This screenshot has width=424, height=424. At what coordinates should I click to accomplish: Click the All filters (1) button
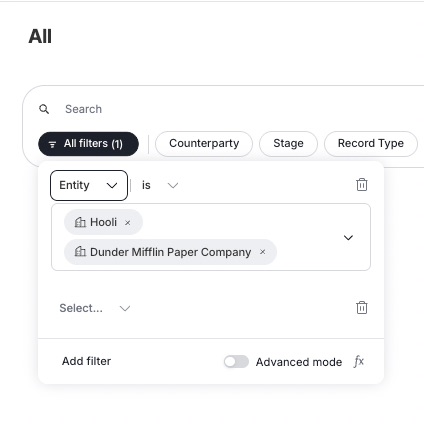tap(88, 144)
